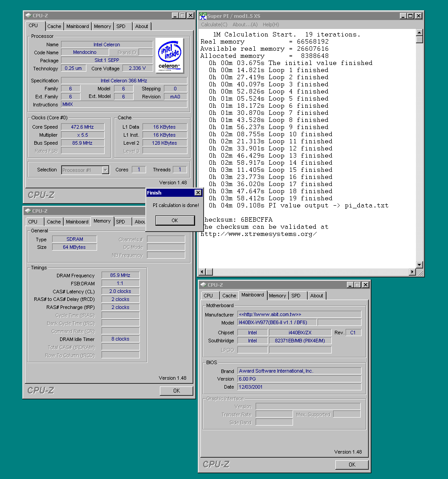Click the DRAM Idle Timer value 8 clocks

click(x=120, y=339)
